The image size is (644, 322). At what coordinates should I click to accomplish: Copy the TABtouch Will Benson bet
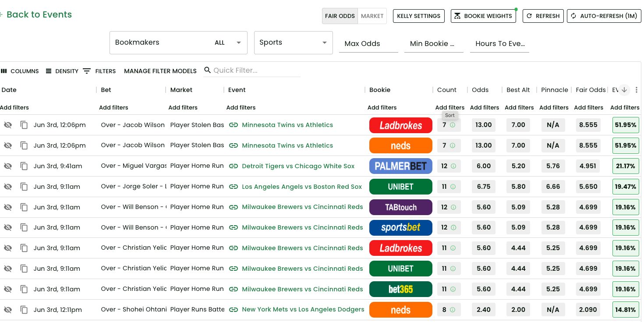[24, 207]
